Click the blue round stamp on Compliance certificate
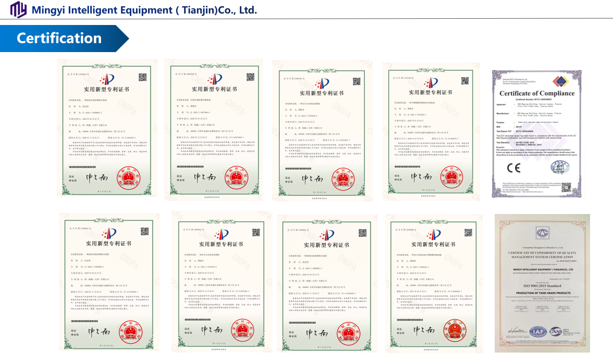613x364 pixels. tap(560, 167)
